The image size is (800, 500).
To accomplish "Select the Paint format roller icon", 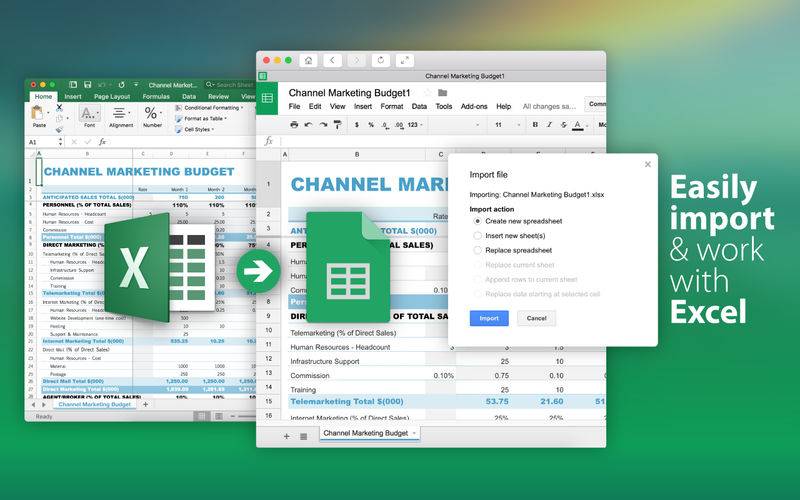I will click(337, 124).
